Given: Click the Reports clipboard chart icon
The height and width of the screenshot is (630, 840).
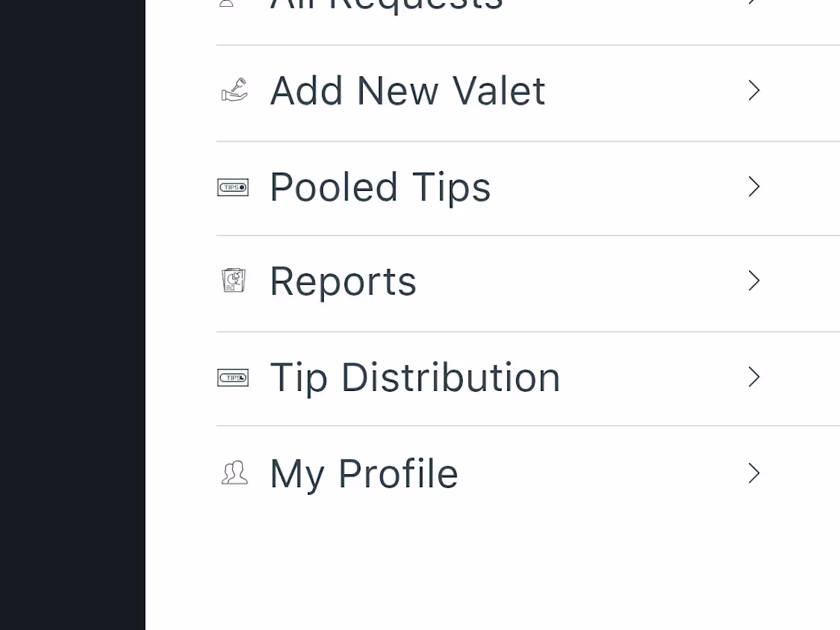Looking at the screenshot, I should tap(233, 280).
